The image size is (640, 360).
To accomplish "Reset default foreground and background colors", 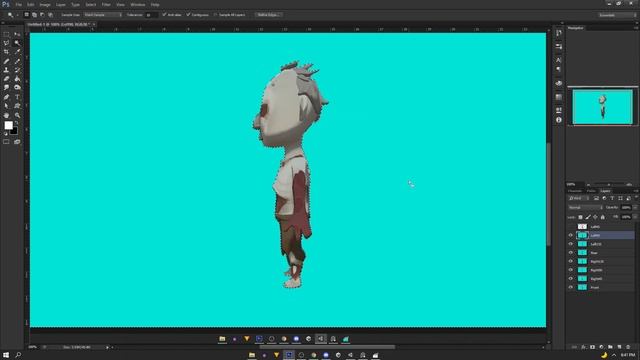I will pos(5,134).
